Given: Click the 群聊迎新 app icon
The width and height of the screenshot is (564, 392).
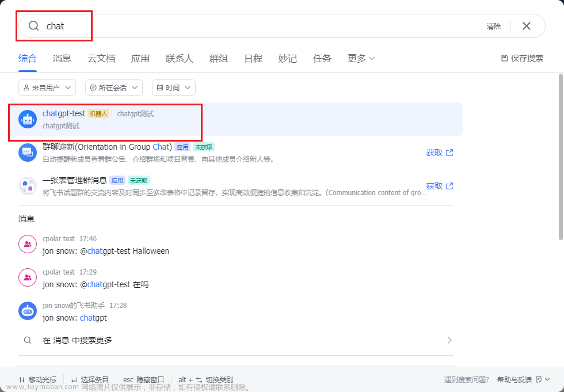Looking at the screenshot, I should click(28, 153).
